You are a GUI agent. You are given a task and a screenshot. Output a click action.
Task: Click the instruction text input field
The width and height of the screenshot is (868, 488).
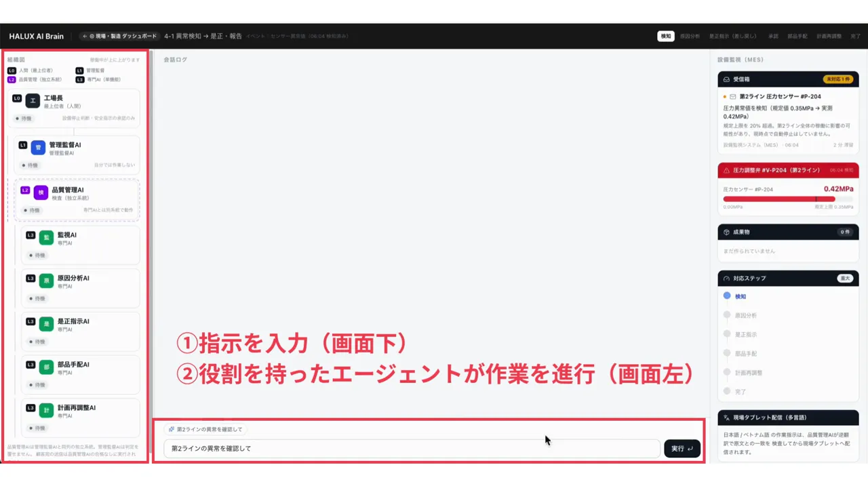(412, 449)
